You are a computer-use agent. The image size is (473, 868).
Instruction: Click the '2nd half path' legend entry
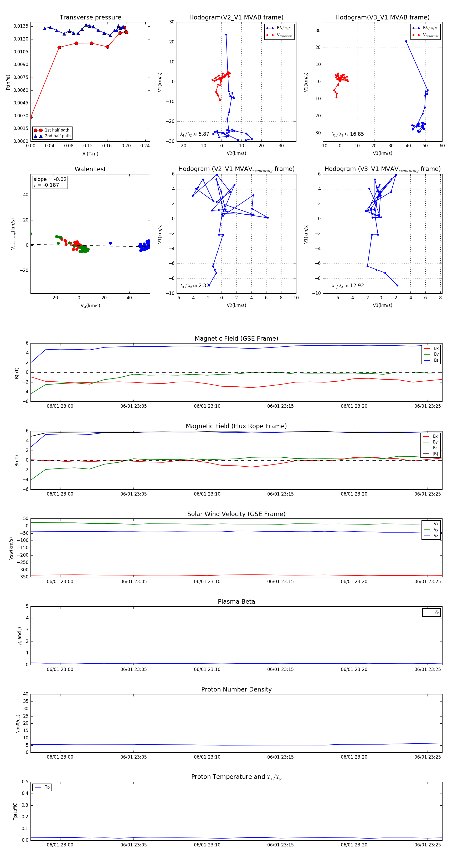pyautogui.click(x=53, y=136)
